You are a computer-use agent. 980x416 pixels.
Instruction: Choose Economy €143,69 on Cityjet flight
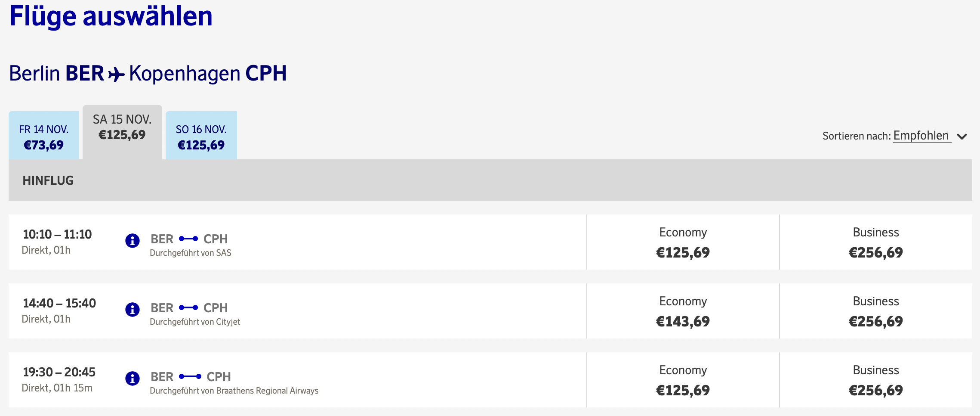coord(683,311)
